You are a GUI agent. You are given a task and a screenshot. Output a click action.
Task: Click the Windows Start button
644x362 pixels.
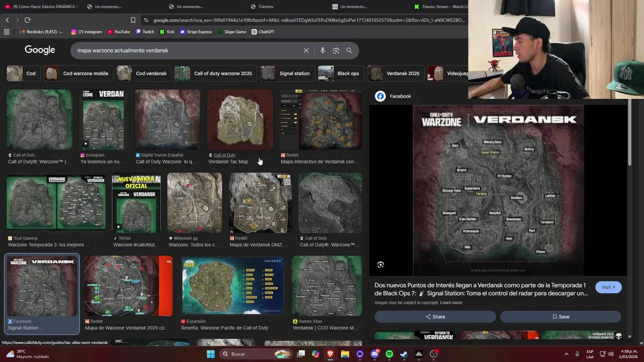click(210, 354)
